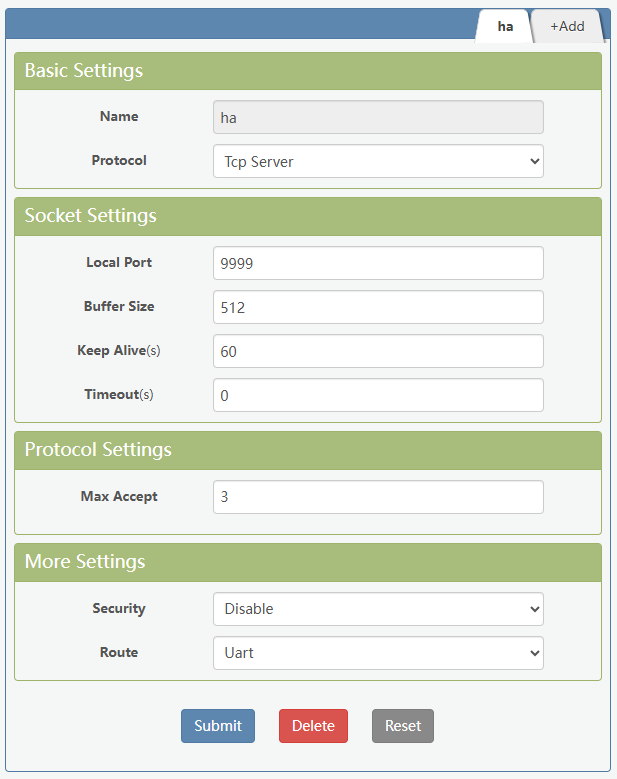
Task: Expand the Protocol dropdown showing Tcp Server
Action: 378,161
